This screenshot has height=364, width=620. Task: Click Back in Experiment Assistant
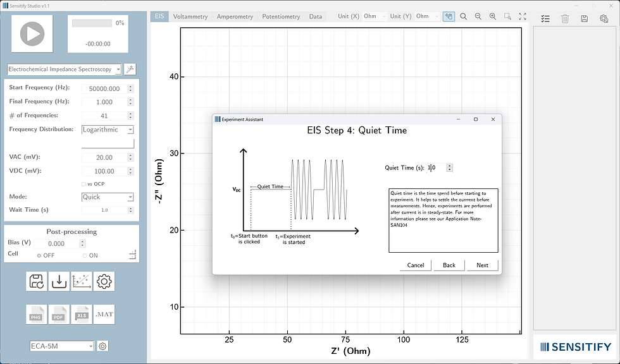[449, 265]
